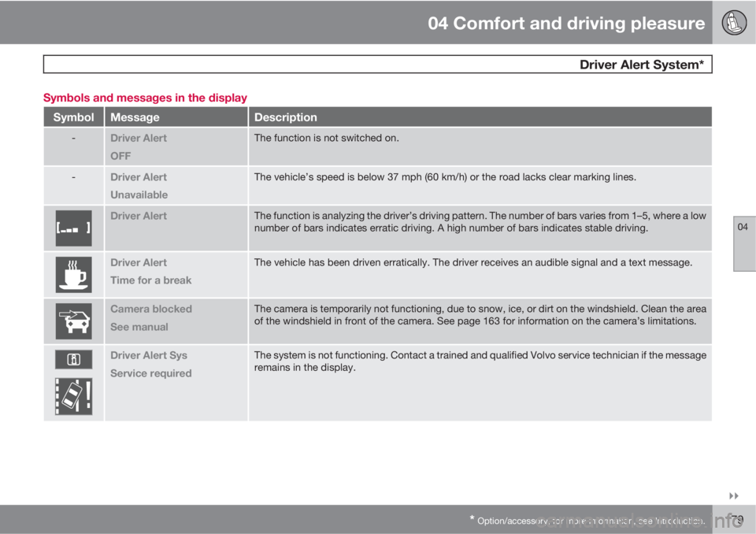Click the See page 163 camera description
This screenshot has width=756, height=534.
480,315
